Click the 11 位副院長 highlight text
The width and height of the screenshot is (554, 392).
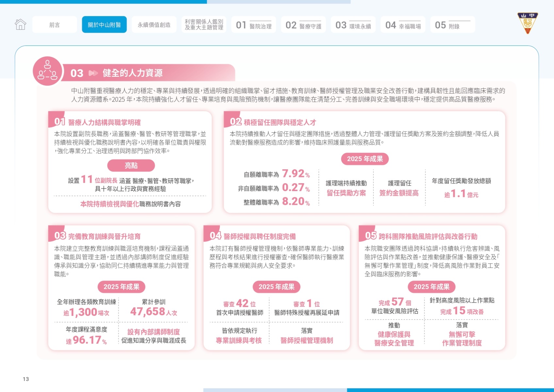[x=99, y=180]
